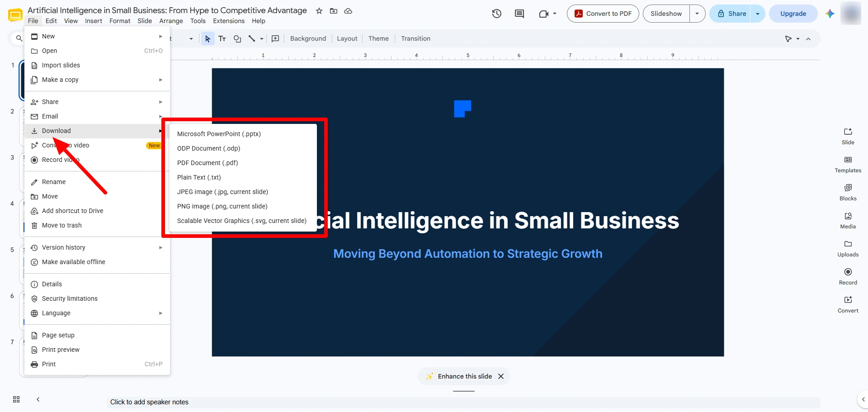Click to add speaker notes field
Screen dimensions: 868x412
coord(463,402)
